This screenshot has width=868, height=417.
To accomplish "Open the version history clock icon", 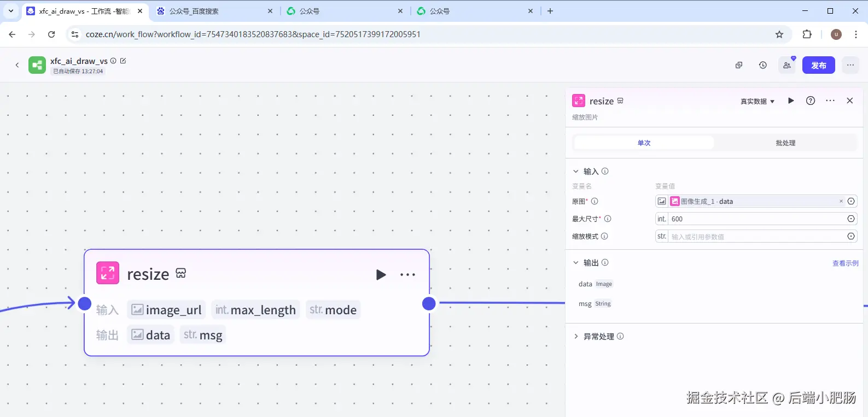I will [x=763, y=65].
